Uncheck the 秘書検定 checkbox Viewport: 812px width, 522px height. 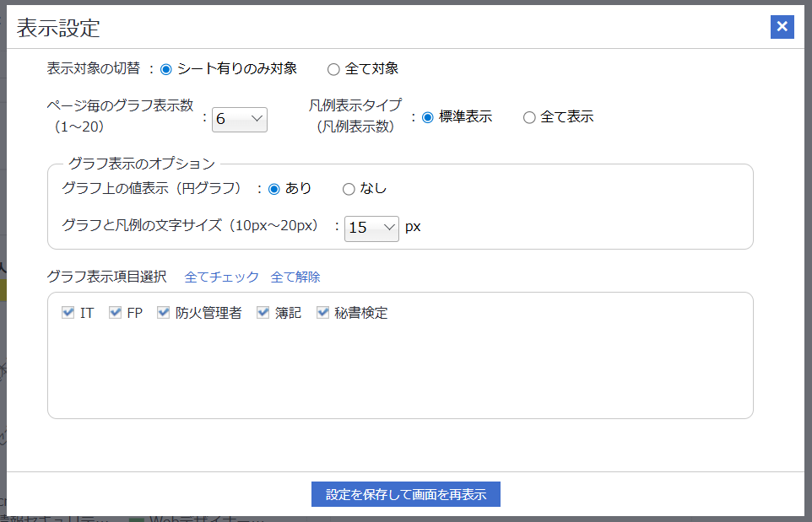pyautogui.click(x=322, y=312)
